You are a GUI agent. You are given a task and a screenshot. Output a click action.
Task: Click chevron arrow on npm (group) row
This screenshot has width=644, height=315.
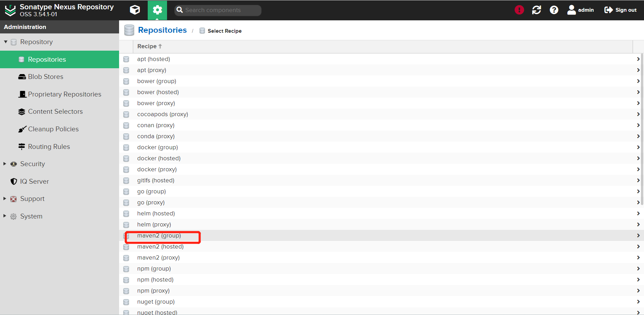tap(638, 268)
